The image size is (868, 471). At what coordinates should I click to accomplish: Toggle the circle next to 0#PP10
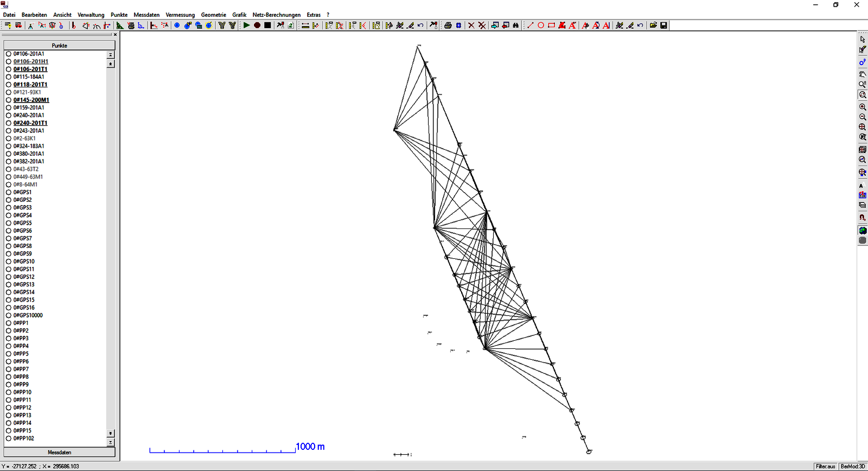pyautogui.click(x=9, y=392)
